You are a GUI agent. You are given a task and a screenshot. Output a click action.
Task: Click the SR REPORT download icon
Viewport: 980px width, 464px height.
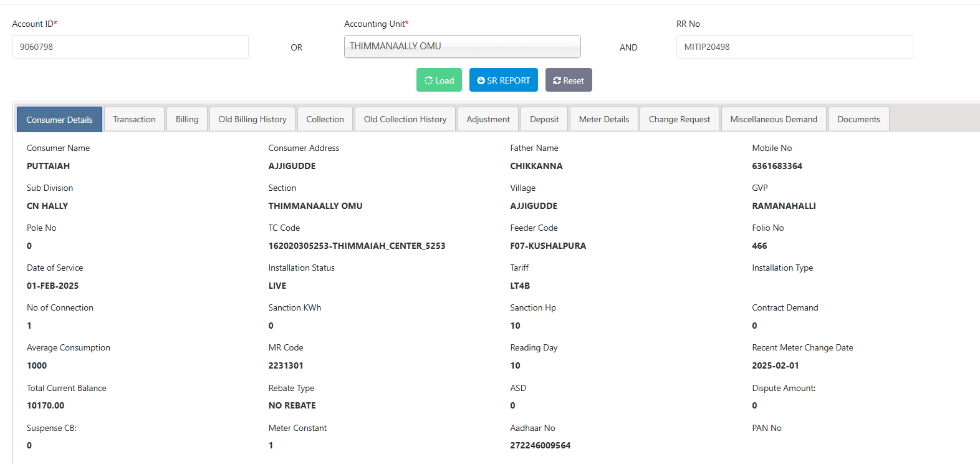click(481, 80)
